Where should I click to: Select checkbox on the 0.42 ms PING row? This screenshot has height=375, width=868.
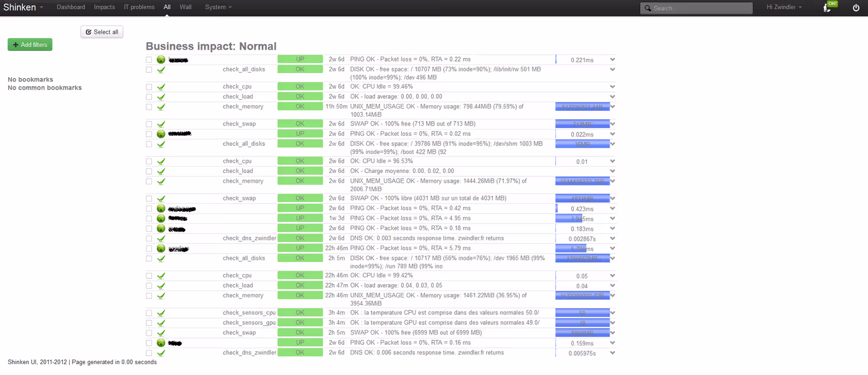pyautogui.click(x=149, y=209)
